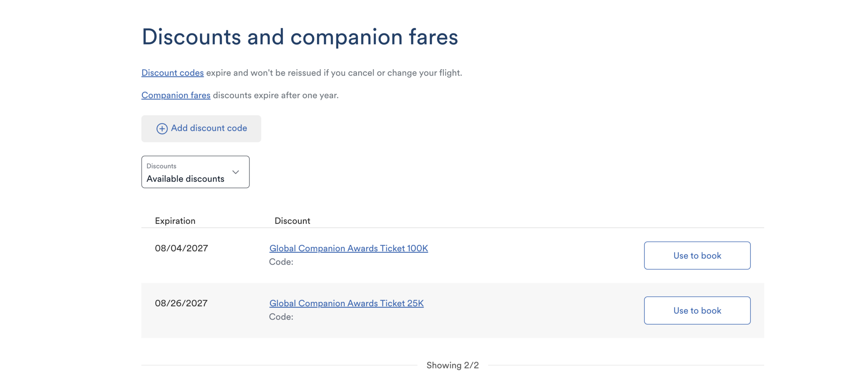The height and width of the screenshot is (391, 868).
Task: Open Global Companion Awards Ticket 100K link
Action: click(349, 248)
